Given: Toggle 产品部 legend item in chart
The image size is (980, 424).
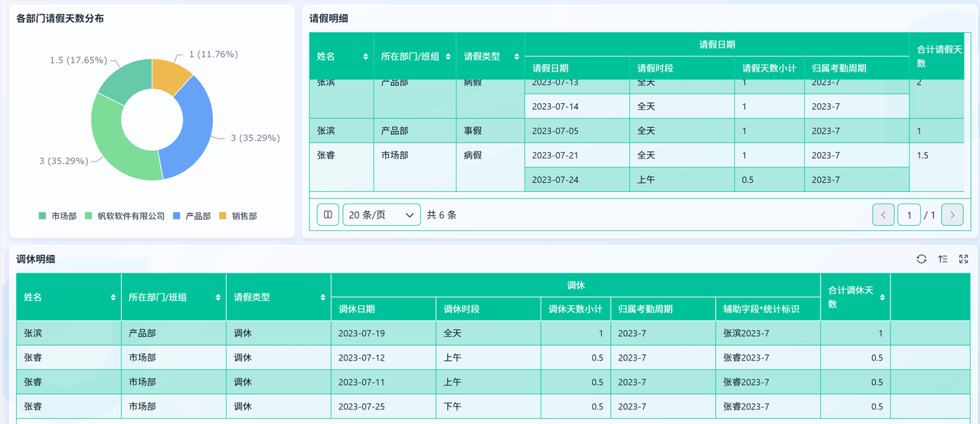Looking at the screenshot, I should tap(192, 216).
